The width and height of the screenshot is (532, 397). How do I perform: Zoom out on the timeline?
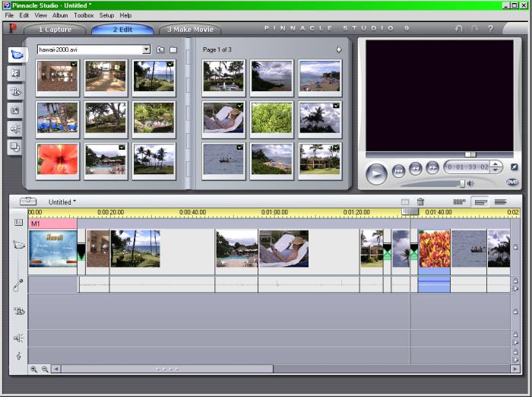[45, 369]
